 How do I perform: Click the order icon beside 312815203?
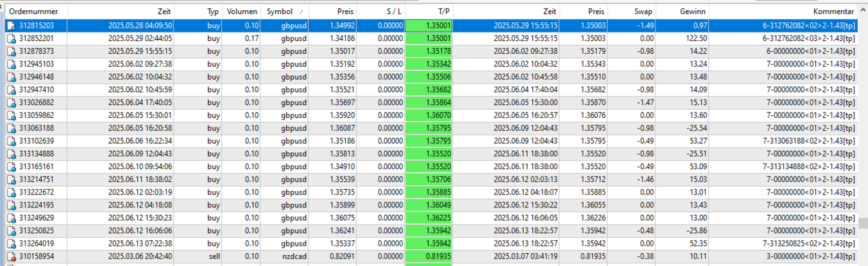pyautogui.click(x=11, y=26)
